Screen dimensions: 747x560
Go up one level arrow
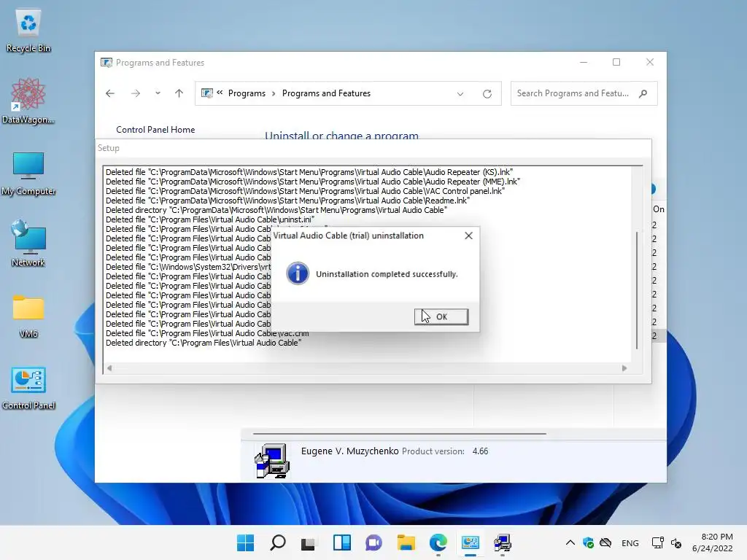(179, 93)
